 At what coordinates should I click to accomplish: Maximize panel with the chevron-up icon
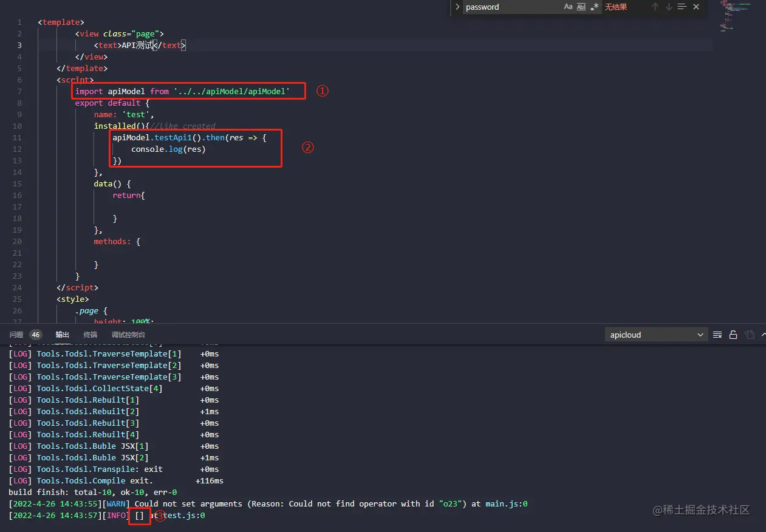(x=763, y=335)
